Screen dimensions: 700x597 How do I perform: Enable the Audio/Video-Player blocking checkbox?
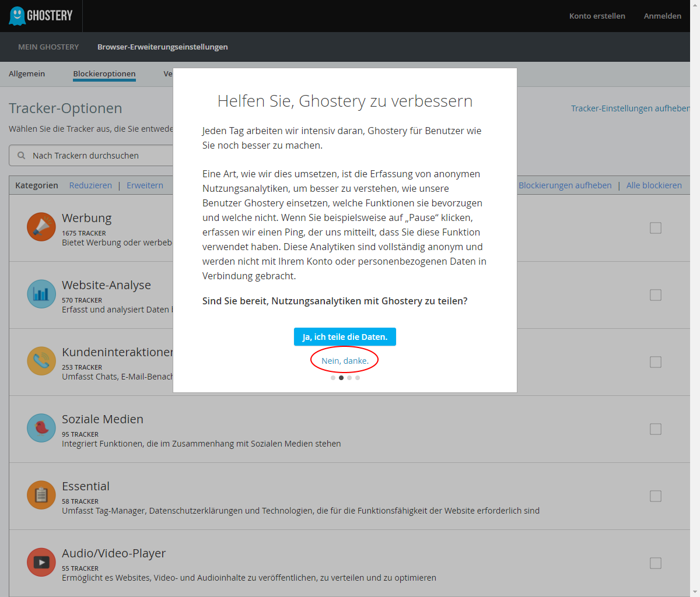click(656, 563)
